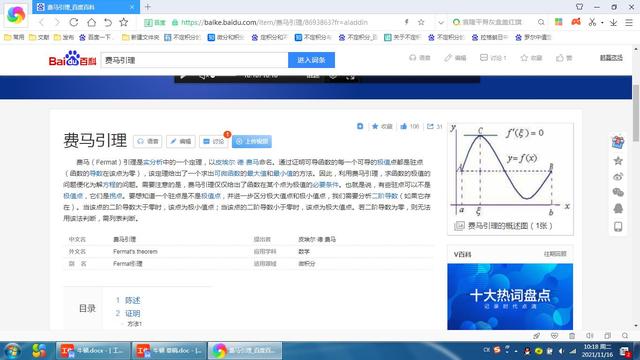
Task: Click the browser forward arrow
Action: click(x=57, y=22)
